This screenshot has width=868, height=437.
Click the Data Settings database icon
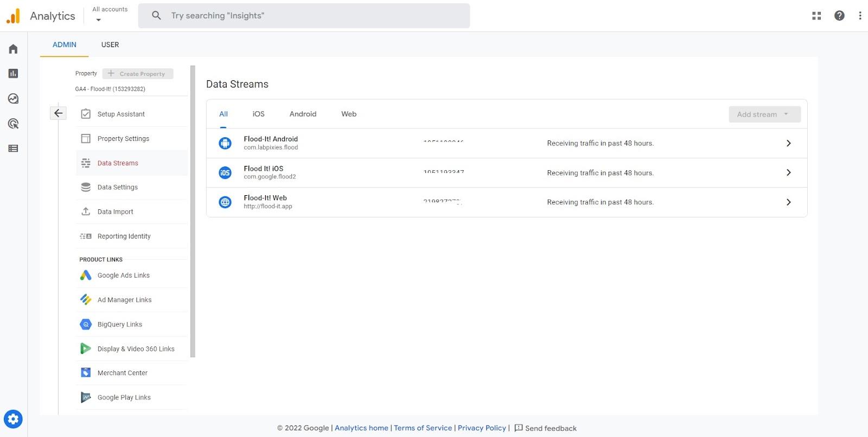point(86,187)
